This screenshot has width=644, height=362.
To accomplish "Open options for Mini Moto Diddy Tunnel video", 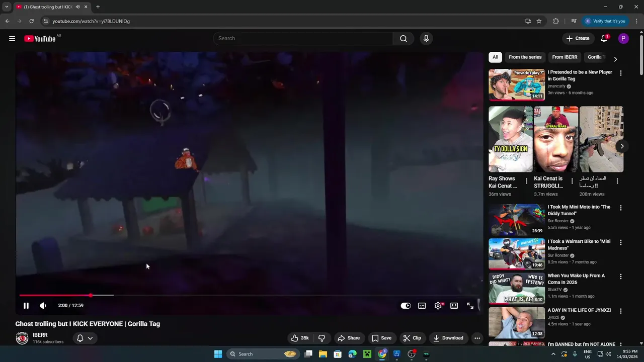I will [620, 208].
